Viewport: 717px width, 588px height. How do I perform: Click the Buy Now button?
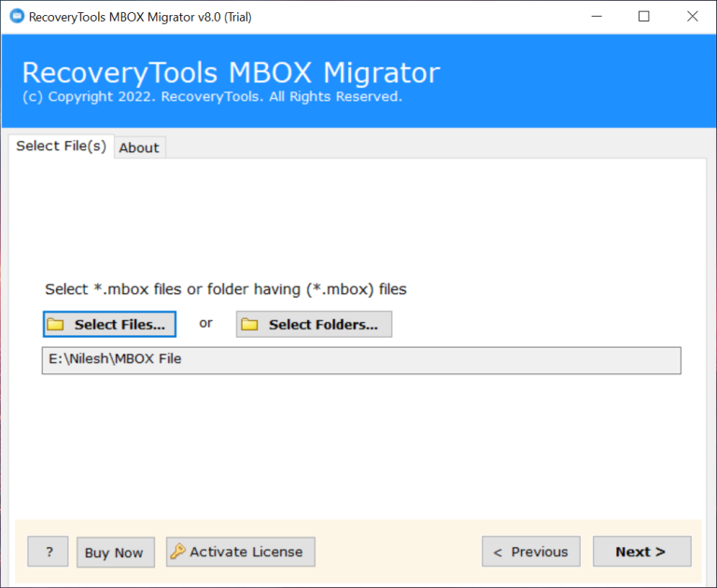click(115, 553)
